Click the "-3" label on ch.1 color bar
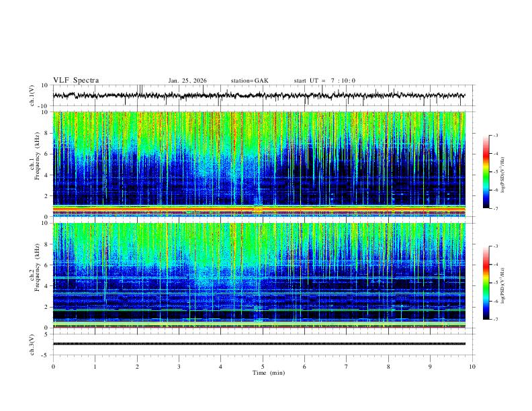This screenshot has width=532, height=411. tap(495, 135)
